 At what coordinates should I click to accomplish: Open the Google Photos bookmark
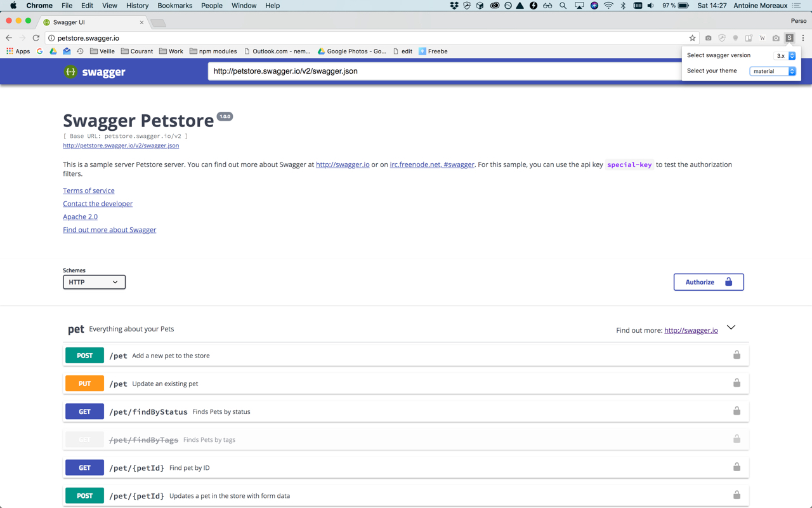point(351,51)
